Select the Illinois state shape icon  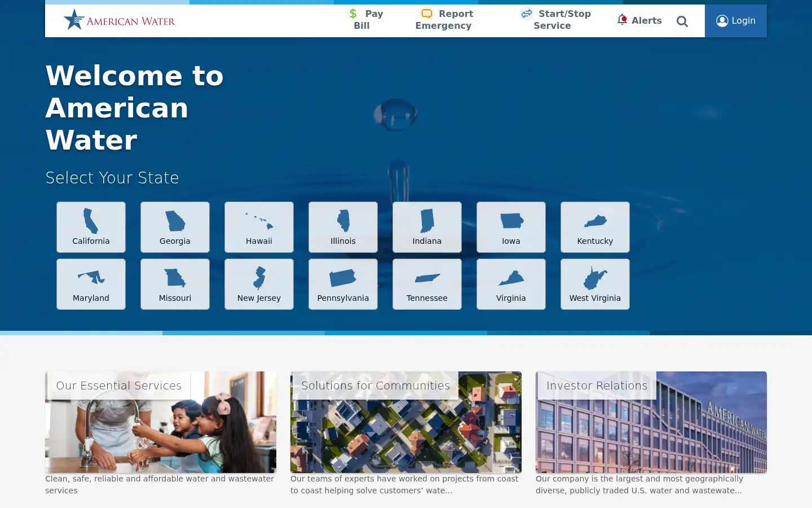pyautogui.click(x=343, y=221)
